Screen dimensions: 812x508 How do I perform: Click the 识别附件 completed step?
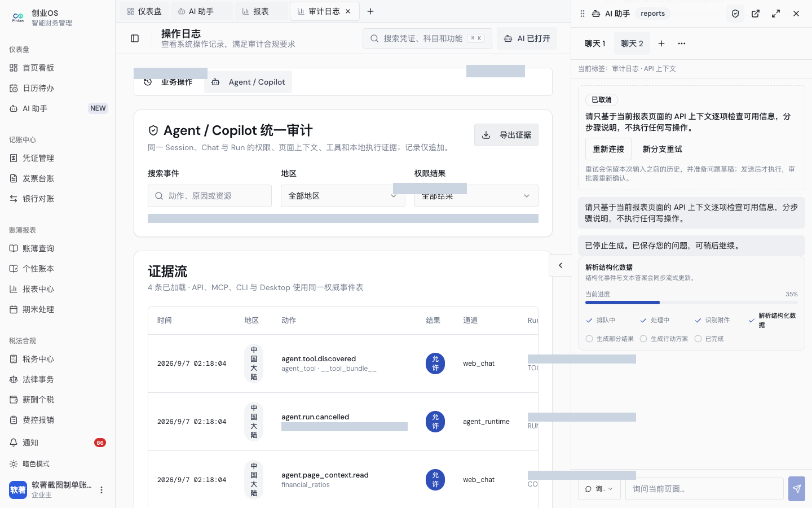point(712,320)
